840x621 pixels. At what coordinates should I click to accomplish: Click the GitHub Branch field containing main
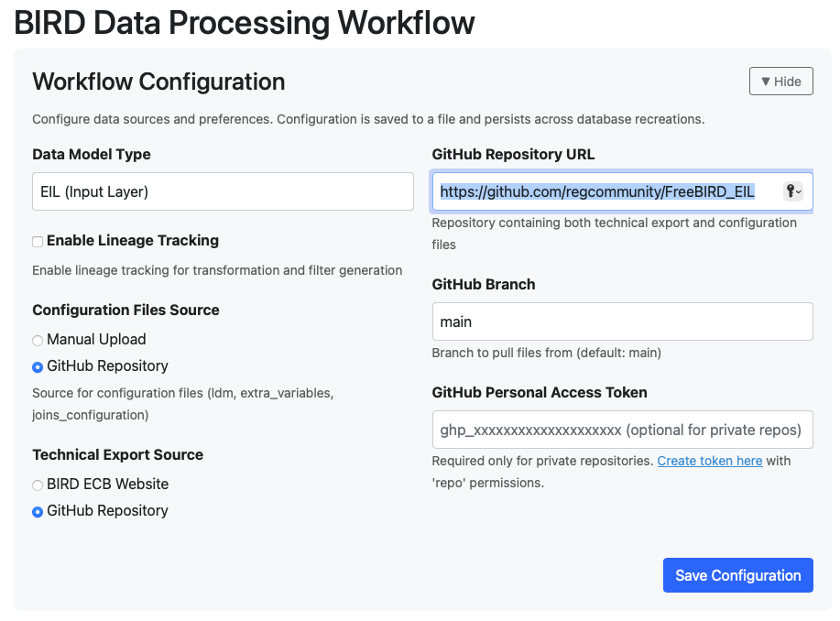[x=622, y=321]
